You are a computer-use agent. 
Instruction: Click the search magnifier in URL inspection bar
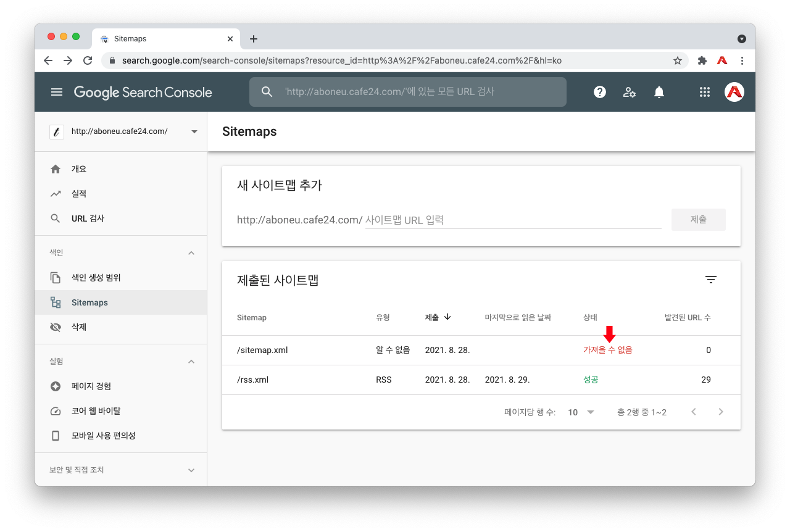pos(267,92)
